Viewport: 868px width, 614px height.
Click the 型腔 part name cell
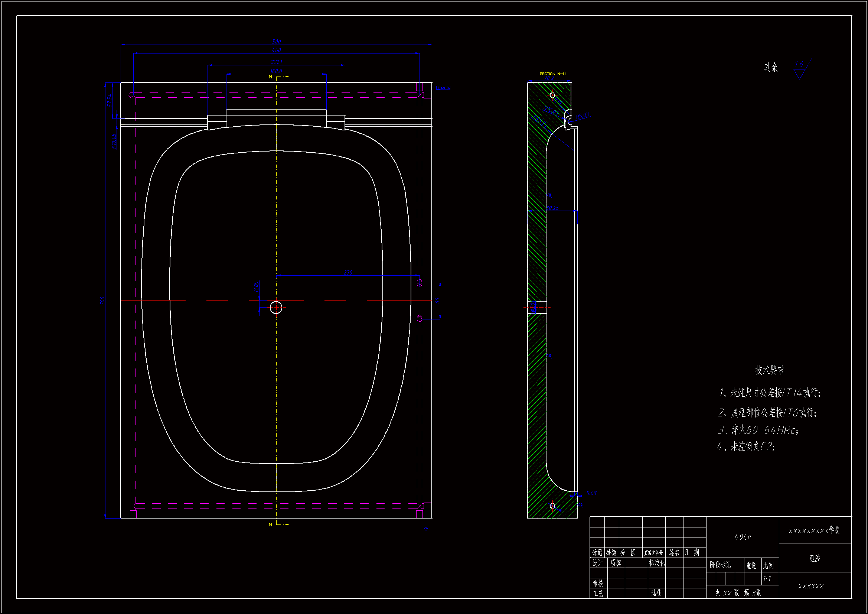815,558
